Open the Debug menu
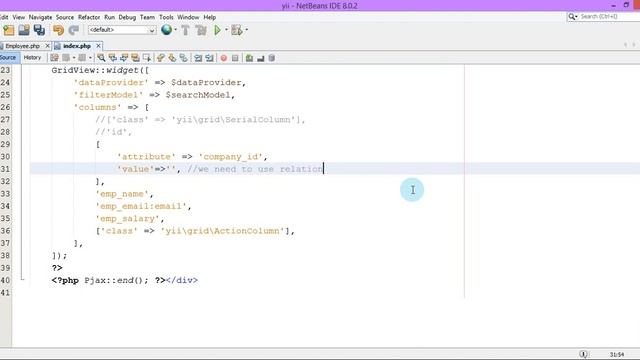The image size is (640, 360). click(127, 17)
